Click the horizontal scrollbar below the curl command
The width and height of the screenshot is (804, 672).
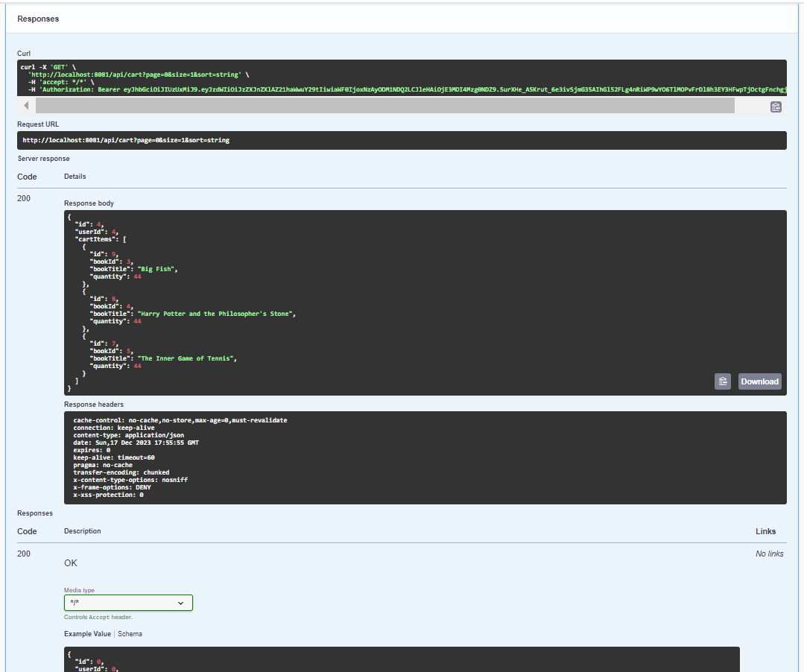(384, 107)
